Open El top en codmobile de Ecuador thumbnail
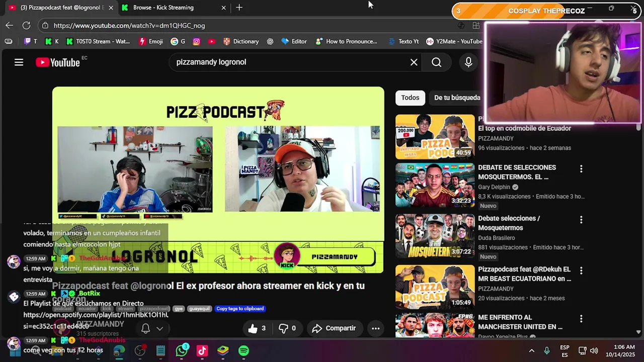Image resolution: width=644 pixels, height=362 pixels. (x=435, y=136)
